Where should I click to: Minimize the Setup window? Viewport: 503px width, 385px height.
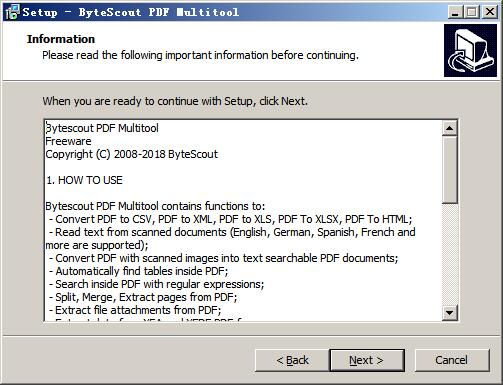[x=455, y=12]
